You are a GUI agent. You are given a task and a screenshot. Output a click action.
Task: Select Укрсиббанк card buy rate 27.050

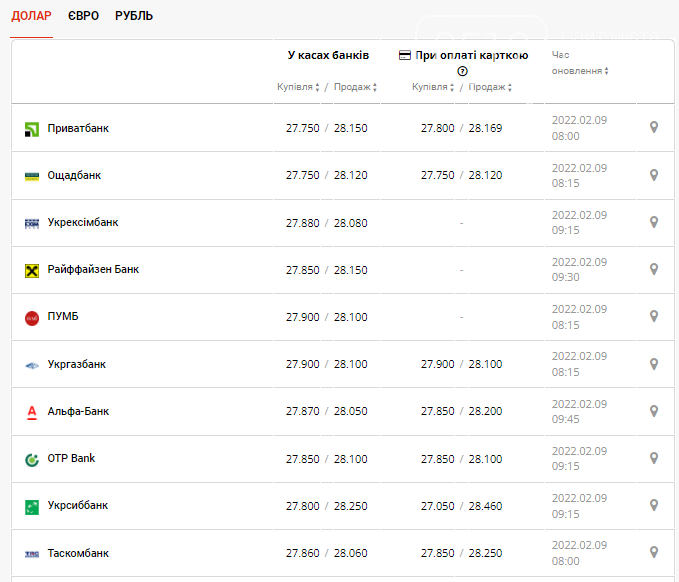coord(437,506)
